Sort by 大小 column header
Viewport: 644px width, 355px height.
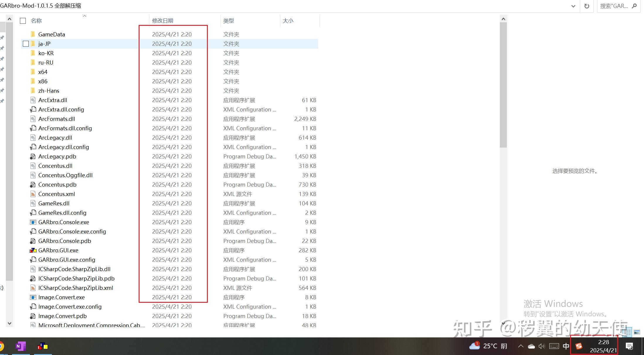288,21
